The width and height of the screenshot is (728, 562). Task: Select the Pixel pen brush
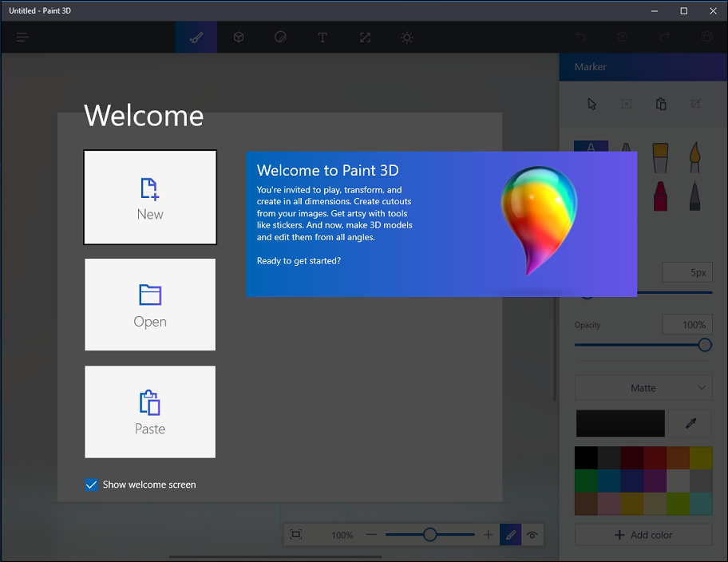click(x=694, y=196)
